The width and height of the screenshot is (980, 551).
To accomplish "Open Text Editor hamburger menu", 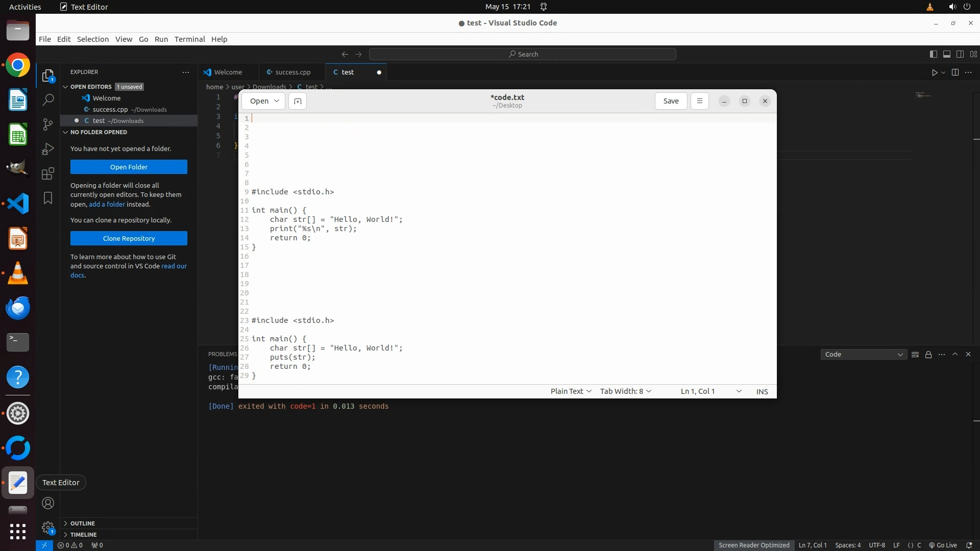I will click(x=699, y=101).
